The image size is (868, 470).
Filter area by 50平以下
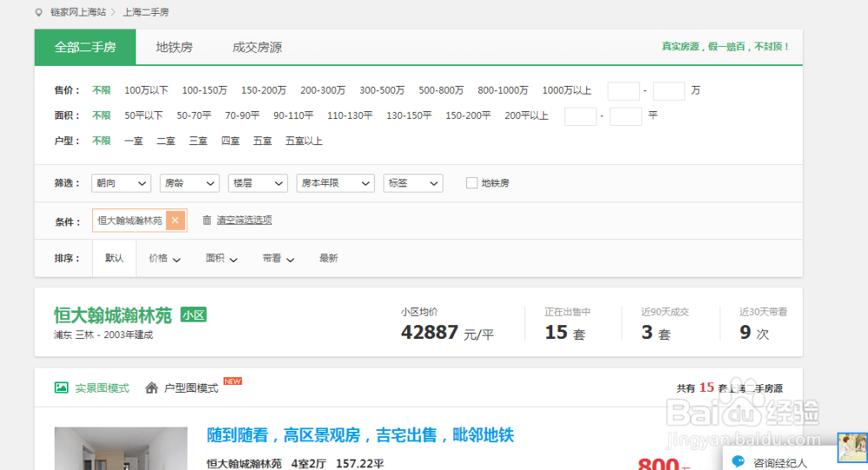[143, 115]
